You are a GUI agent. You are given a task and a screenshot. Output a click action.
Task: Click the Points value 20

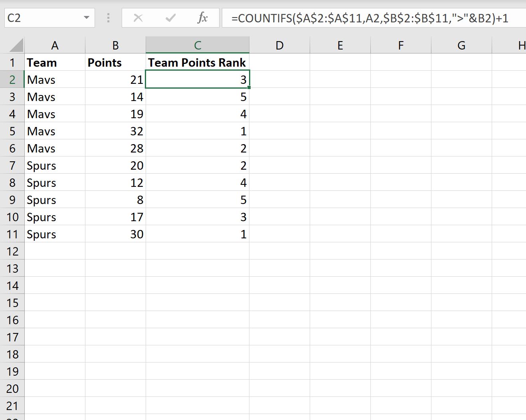pos(115,165)
